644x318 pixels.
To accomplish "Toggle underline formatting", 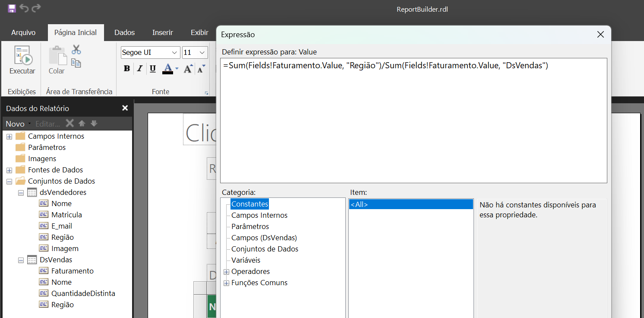I will point(153,68).
